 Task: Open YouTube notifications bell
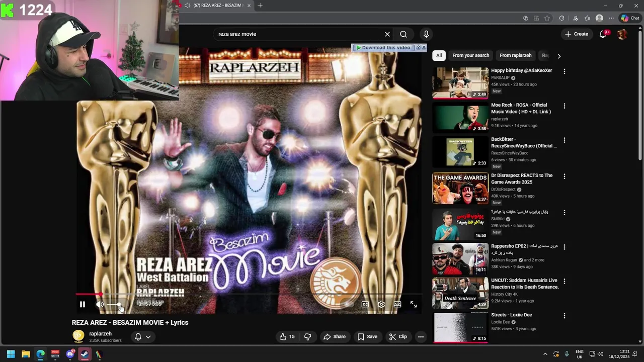point(603,34)
